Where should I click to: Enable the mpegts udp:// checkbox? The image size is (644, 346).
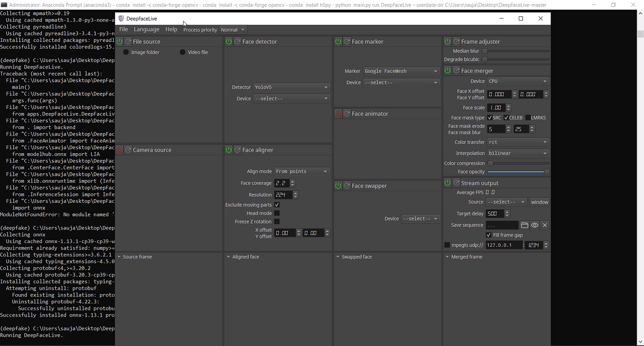click(x=447, y=245)
